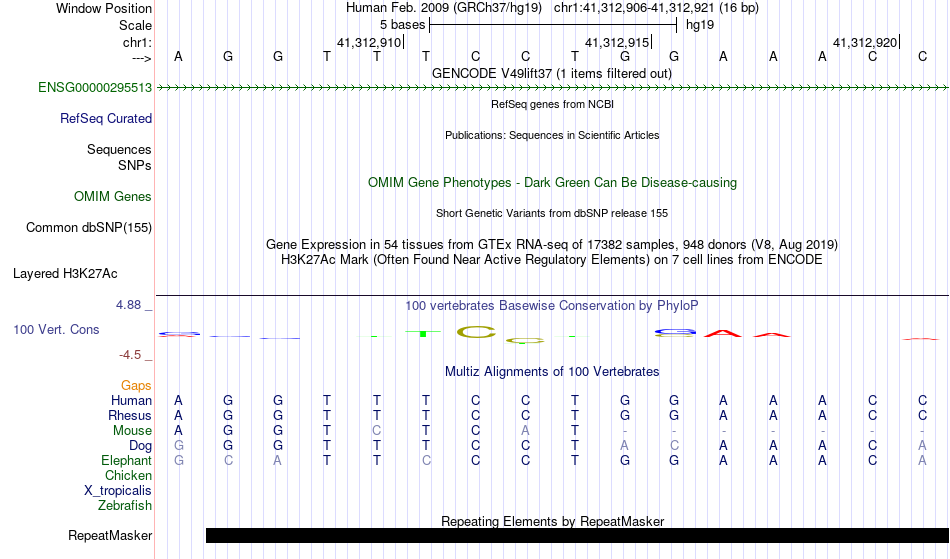Click the Elephant species label

click(x=127, y=461)
